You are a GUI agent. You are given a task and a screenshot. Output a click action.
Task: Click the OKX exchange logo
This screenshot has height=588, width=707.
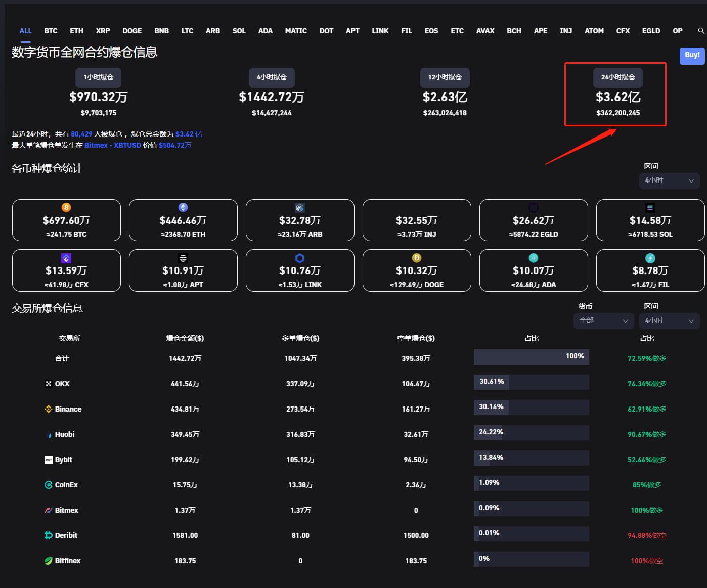(x=49, y=384)
